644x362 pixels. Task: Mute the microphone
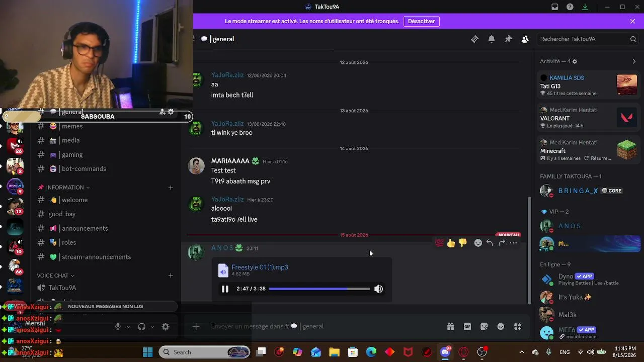click(118, 327)
